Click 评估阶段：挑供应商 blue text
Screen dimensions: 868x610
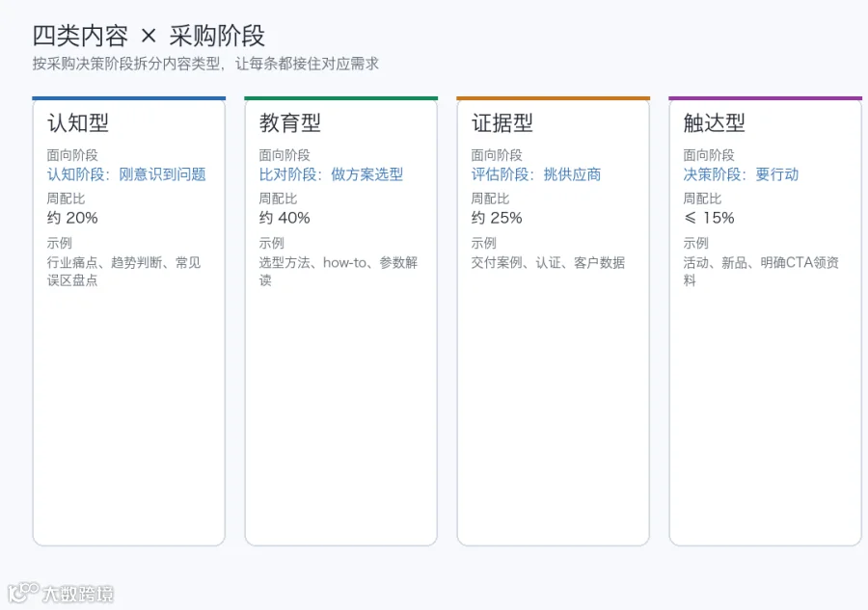[x=536, y=174]
